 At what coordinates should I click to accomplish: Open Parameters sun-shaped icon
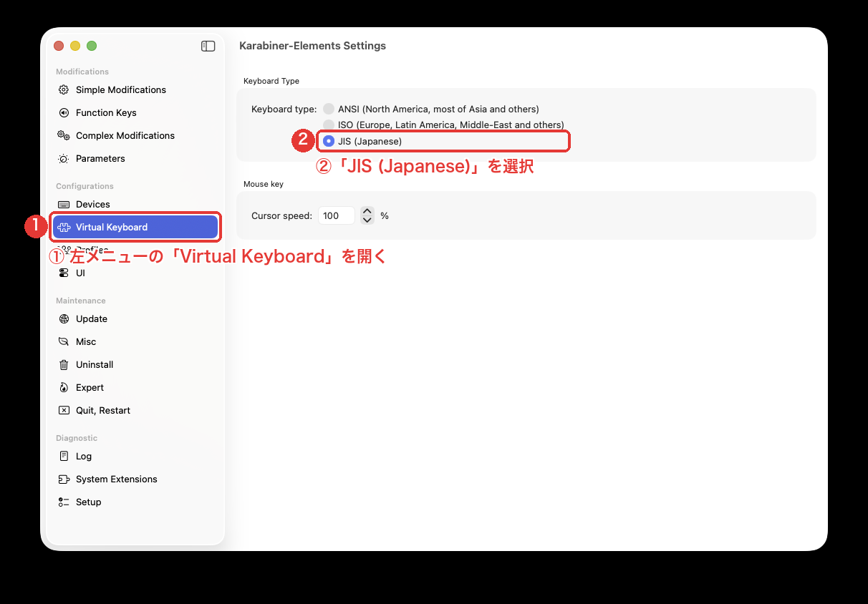click(x=63, y=158)
